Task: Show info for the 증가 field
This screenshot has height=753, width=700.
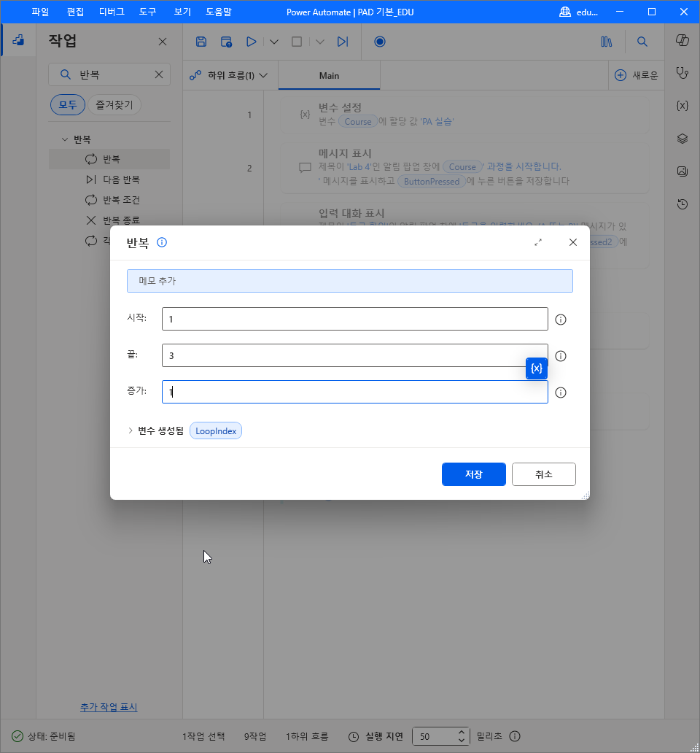Action: (x=561, y=393)
